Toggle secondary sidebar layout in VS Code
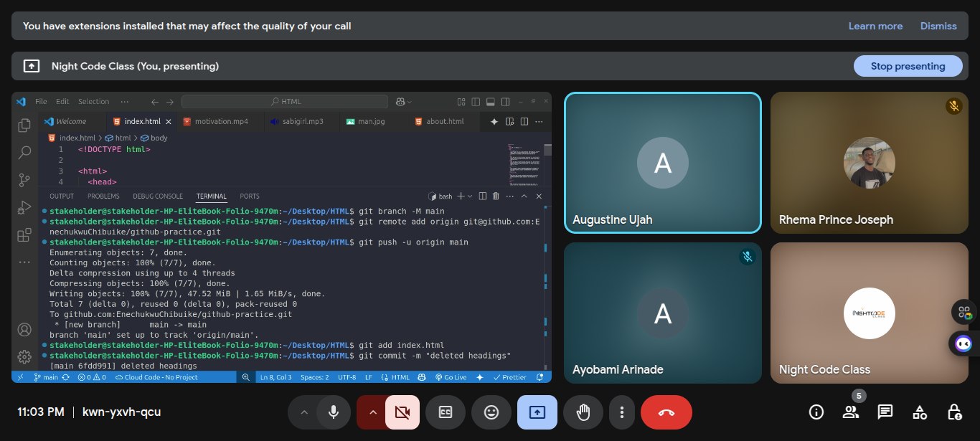This screenshot has width=980, height=441. pyautogui.click(x=506, y=102)
